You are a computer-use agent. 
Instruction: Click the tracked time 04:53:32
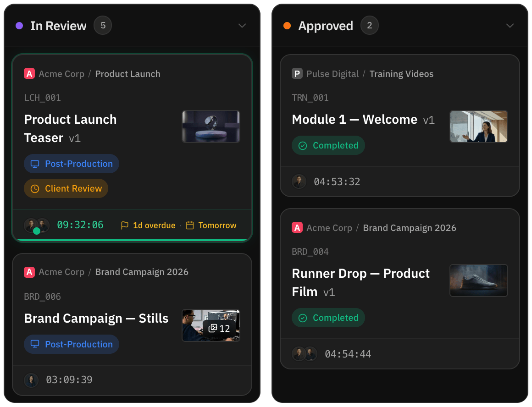tap(337, 181)
